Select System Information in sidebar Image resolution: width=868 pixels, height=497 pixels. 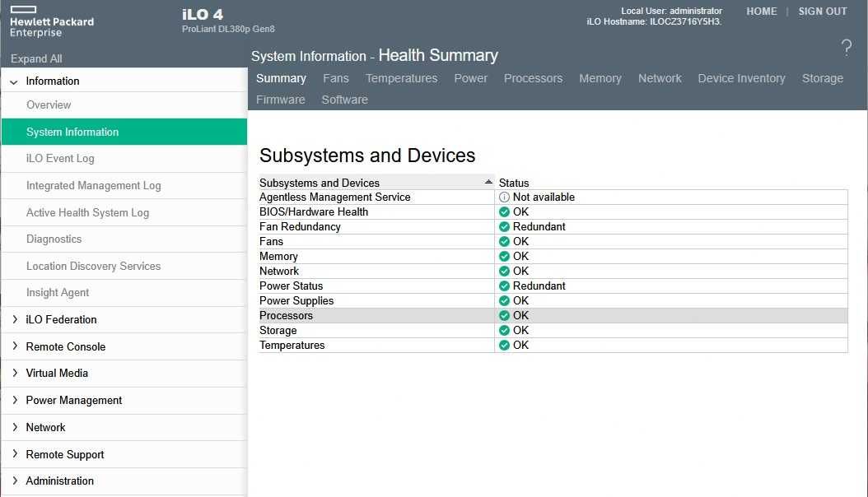[124, 132]
